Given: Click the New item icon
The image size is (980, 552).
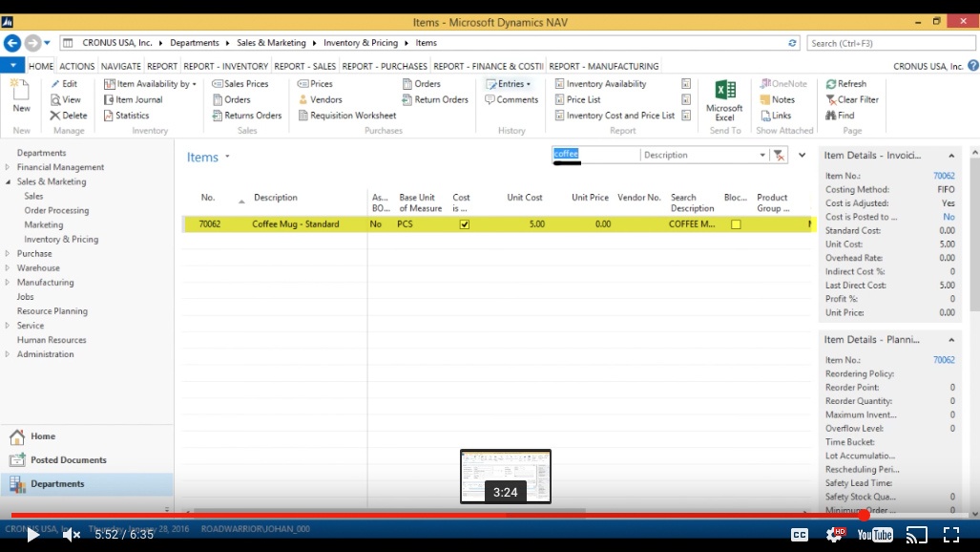Looking at the screenshot, I should coord(21,96).
